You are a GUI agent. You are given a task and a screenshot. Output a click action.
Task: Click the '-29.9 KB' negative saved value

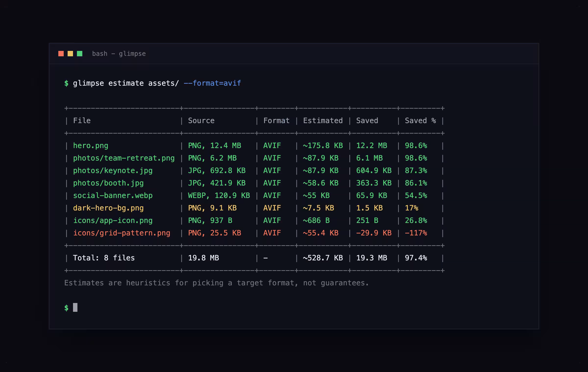pos(374,233)
